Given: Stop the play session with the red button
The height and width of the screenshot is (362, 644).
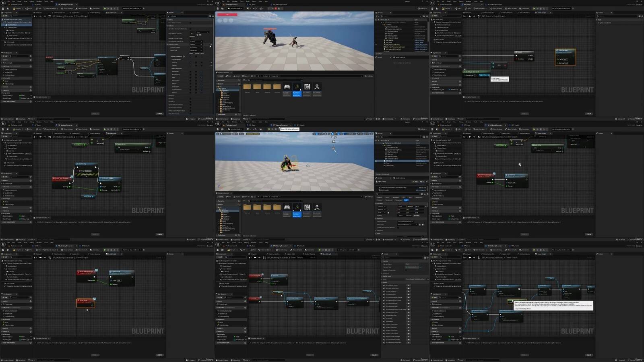Looking at the screenshot, I should click(x=276, y=8).
